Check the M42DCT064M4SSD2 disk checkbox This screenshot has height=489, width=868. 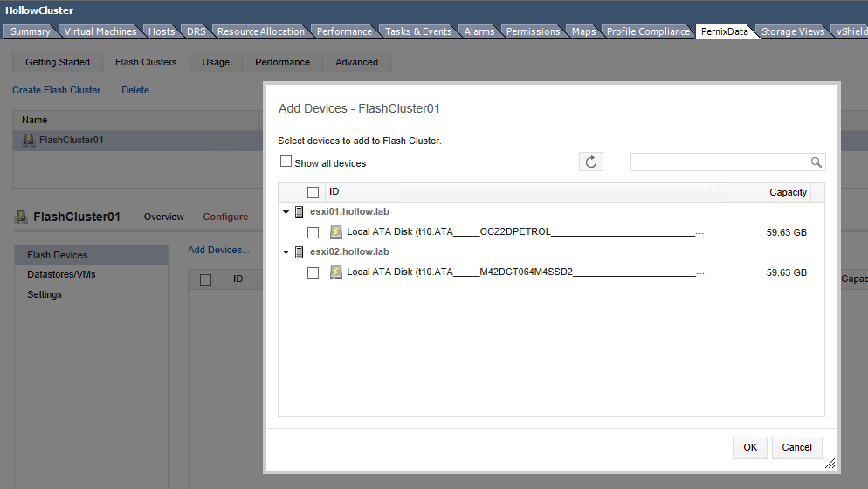pyautogui.click(x=313, y=273)
